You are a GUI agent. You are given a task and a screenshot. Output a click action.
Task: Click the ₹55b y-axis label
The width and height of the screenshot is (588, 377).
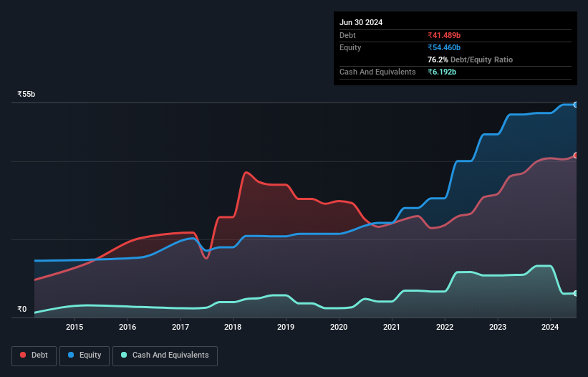pyautogui.click(x=26, y=94)
